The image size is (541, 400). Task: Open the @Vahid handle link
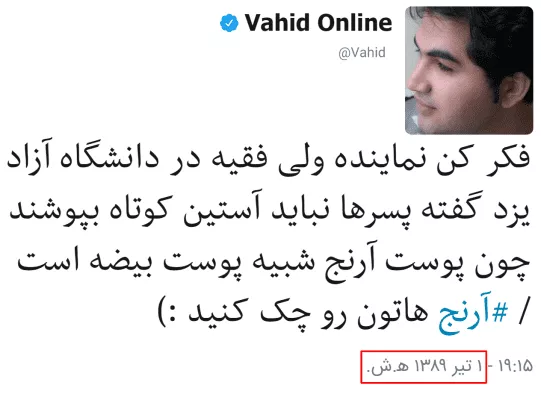coord(362,52)
